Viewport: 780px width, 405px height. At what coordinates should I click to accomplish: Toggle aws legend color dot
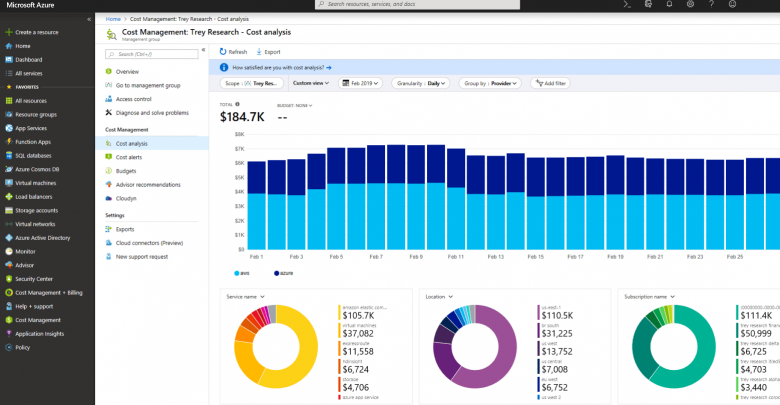pyautogui.click(x=236, y=273)
